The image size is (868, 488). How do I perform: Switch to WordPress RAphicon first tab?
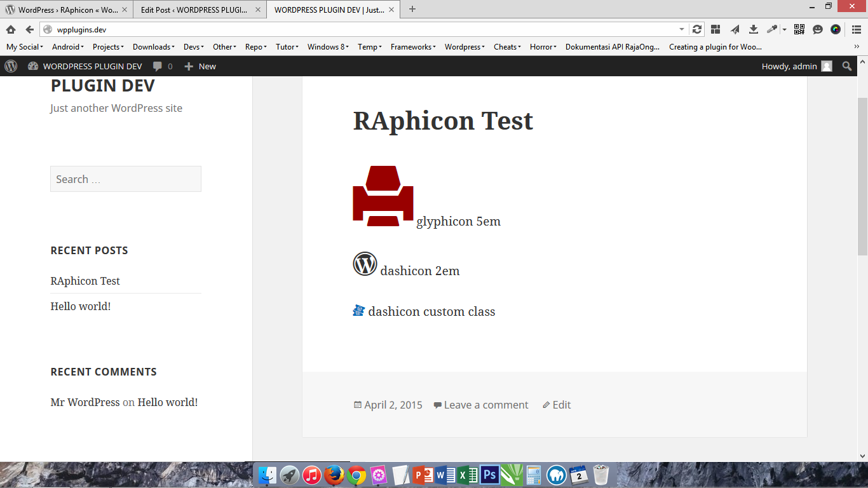[67, 10]
